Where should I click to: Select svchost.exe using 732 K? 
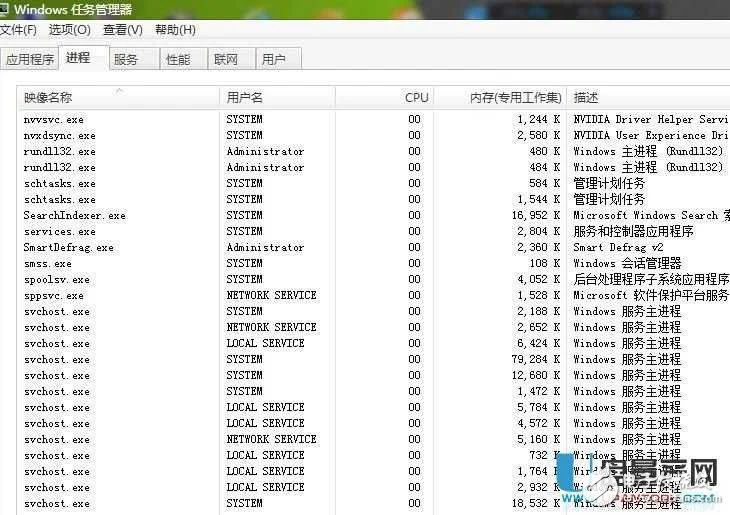374,455
